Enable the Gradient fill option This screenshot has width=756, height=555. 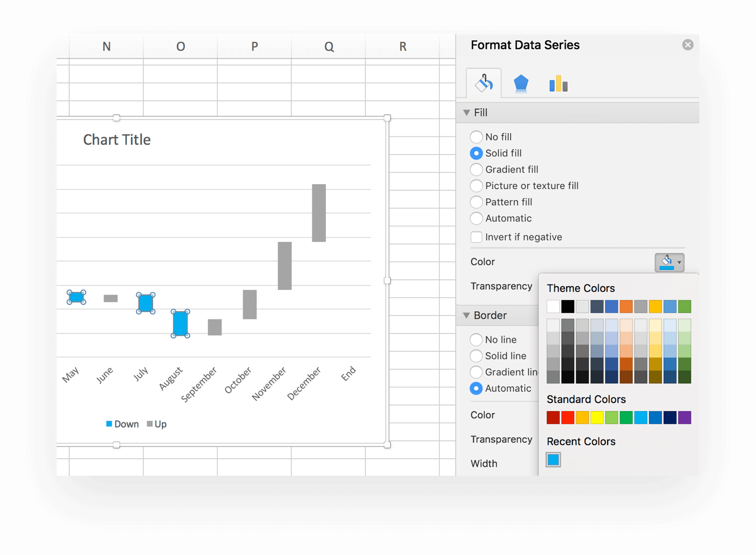[476, 169]
